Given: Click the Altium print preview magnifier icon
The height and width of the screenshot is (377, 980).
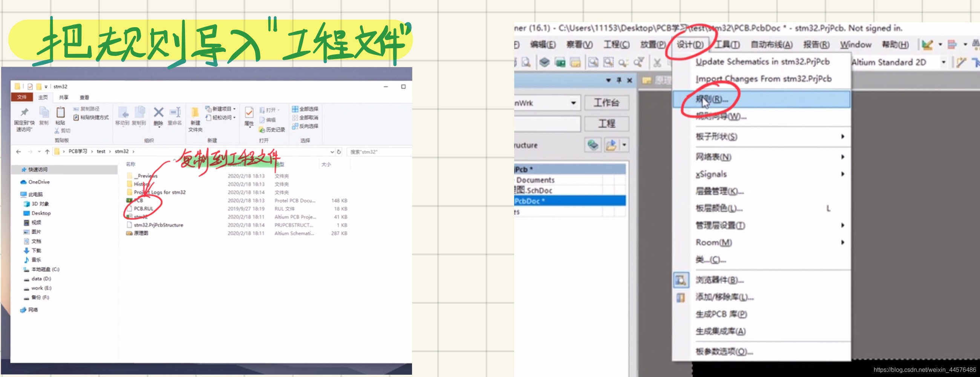Looking at the screenshot, I should coord(526,61).
